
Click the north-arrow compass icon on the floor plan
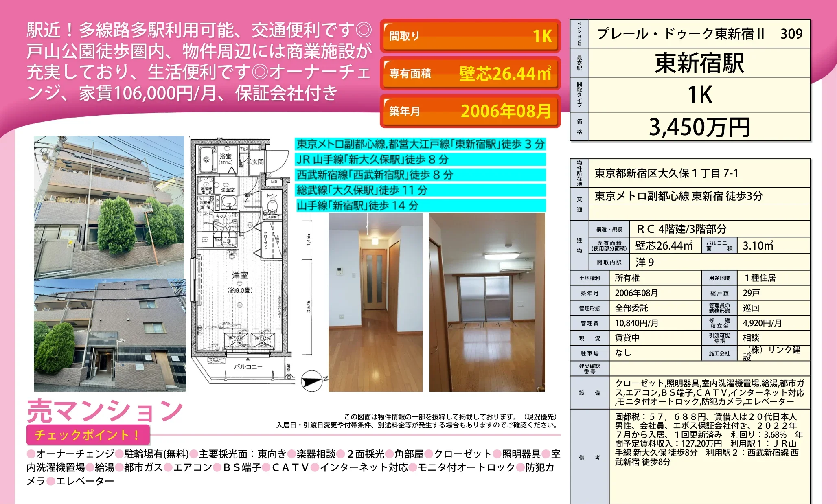(312, 380)
